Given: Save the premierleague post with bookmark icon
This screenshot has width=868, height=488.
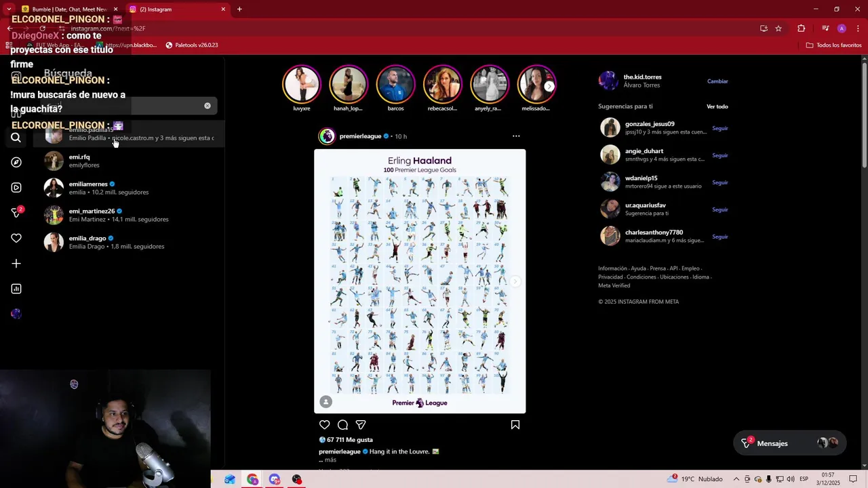Looking at the screenshot, I should point(515,425).
